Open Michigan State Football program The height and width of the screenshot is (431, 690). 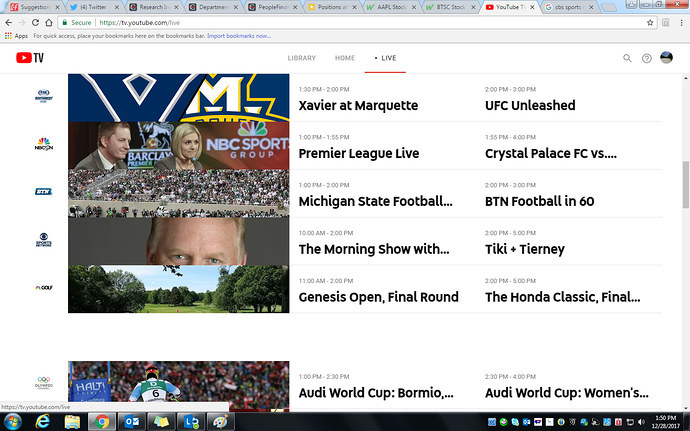click(375, 202)
